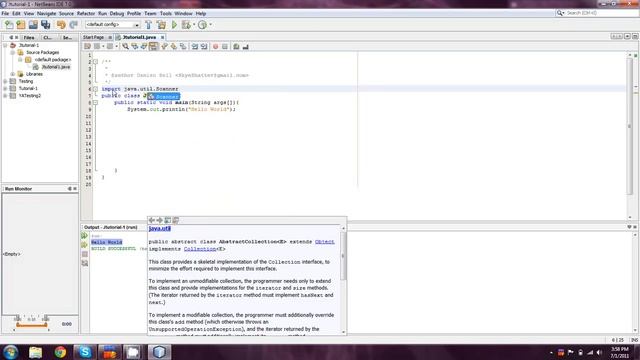Screen dimensions: 640x360
Task: Build the main project with hammer icon
Action: (149, 25)
